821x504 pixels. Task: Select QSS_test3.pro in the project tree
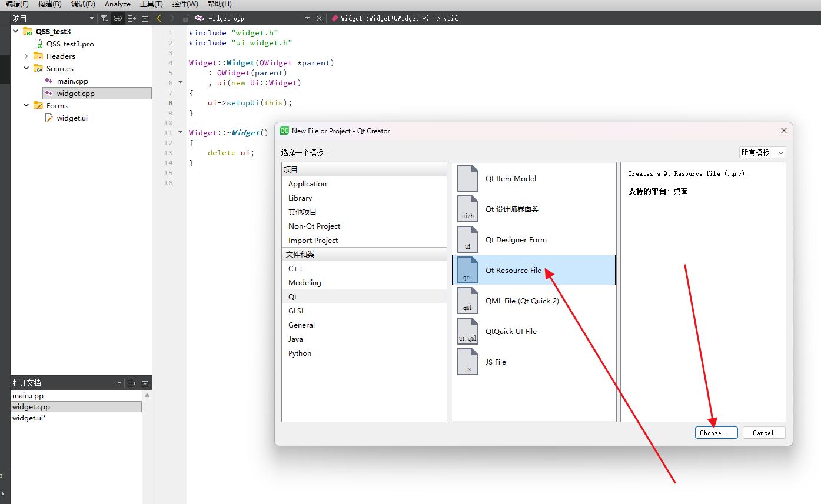tap(70, 44)
